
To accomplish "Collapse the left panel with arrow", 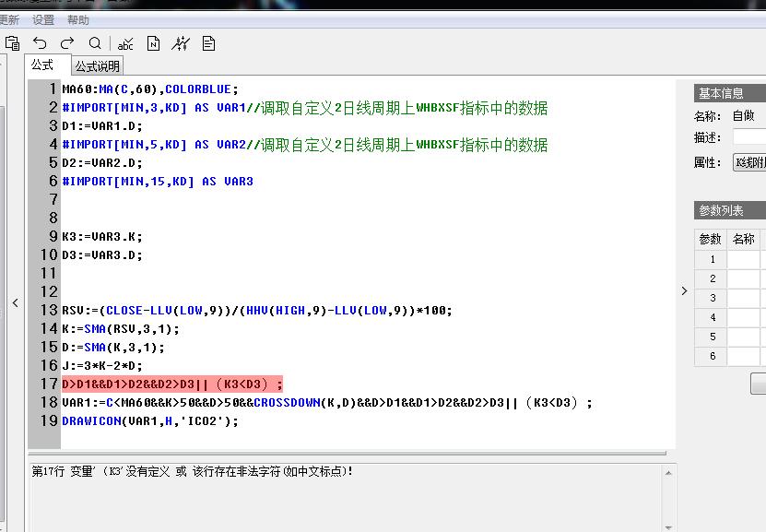I will [15, 302].
